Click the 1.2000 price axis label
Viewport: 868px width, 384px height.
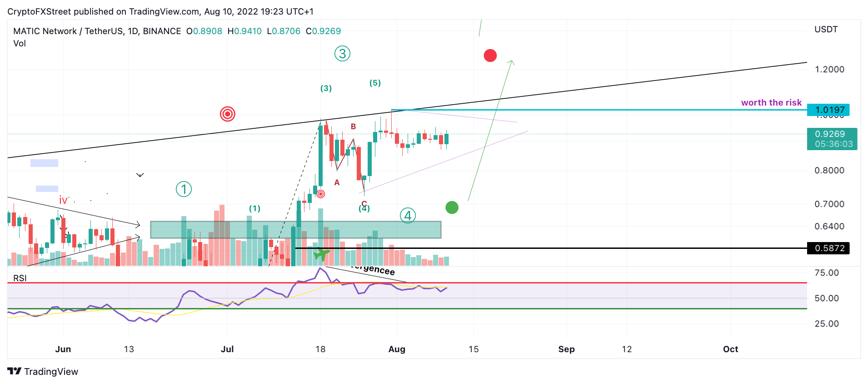click(x=829, y=69)
